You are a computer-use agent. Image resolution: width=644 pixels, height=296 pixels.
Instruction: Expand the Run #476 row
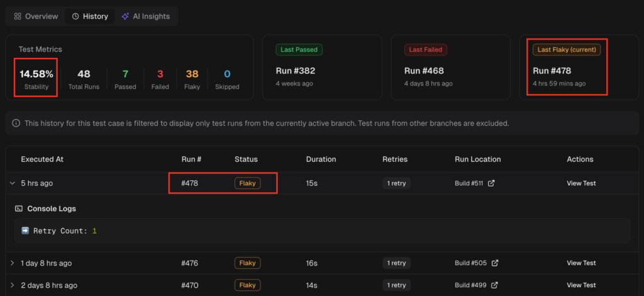(x=12, y=263)
